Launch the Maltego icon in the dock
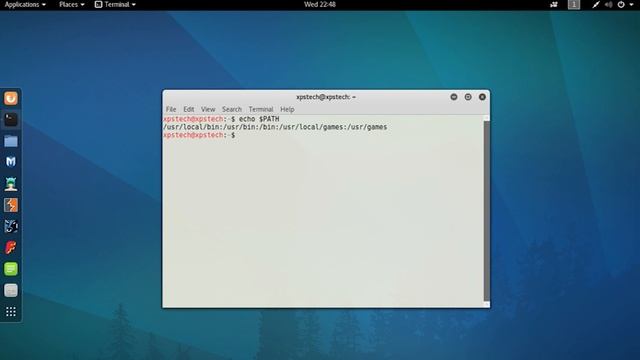The height and width of the screenshot is (360, 640). coord(11,226)
